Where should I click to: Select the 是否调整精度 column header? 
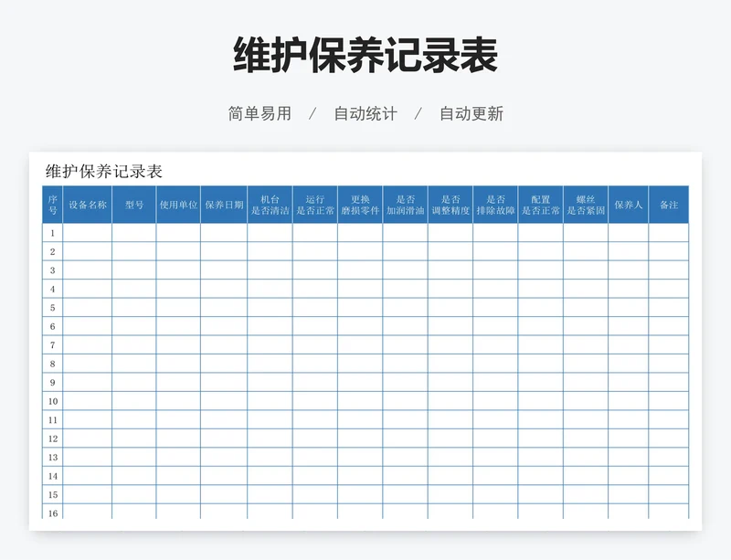point(450,205)
